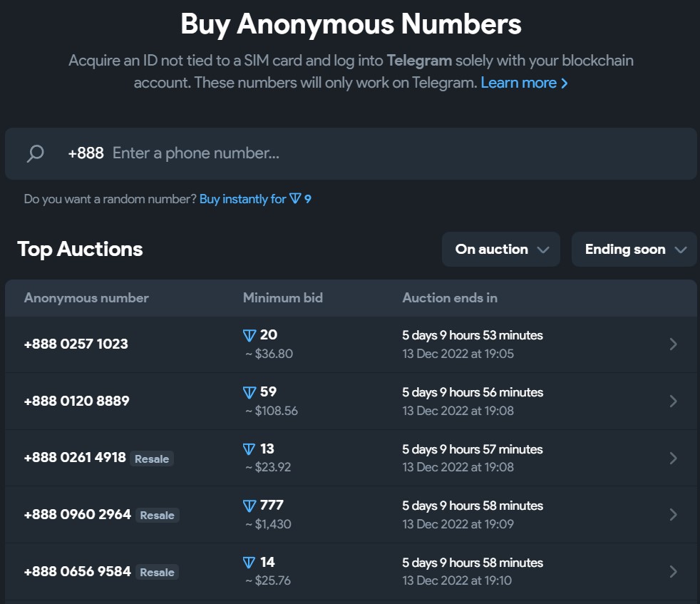700x604 pixels.
Task: Click the arrow icon after Learn more
Action: [564, 83]
